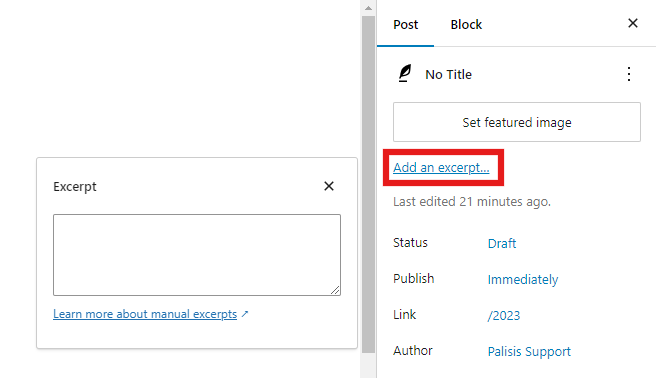The height and width of the screenshot is (378, 656).
Task: Edit the /2023 post link
Action: click(504, 315)
